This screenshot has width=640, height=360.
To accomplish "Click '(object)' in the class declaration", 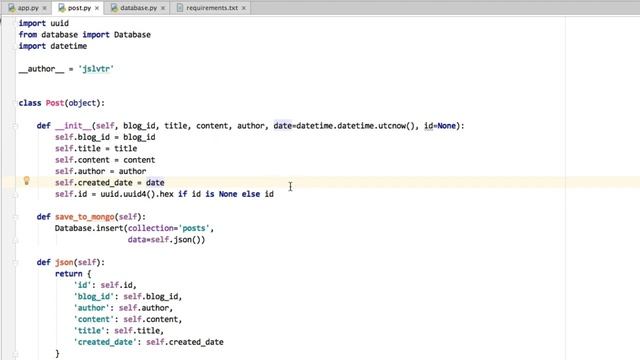I will click(82, 103).
